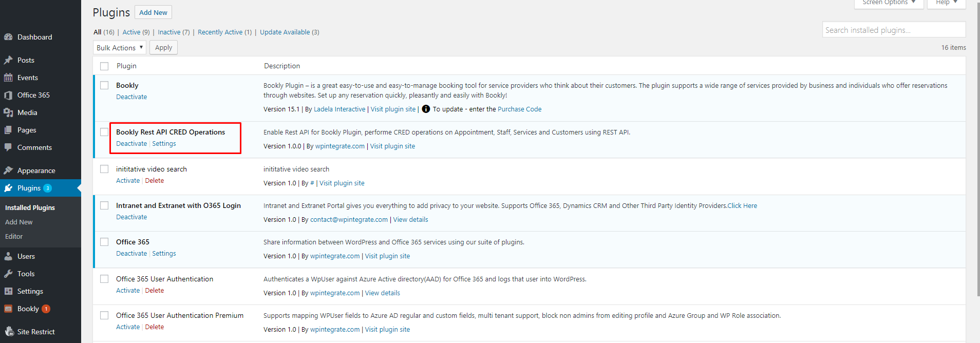Click the info icon beside To update
The height and width of the screenshot is (343, 980).
[426, 109]
